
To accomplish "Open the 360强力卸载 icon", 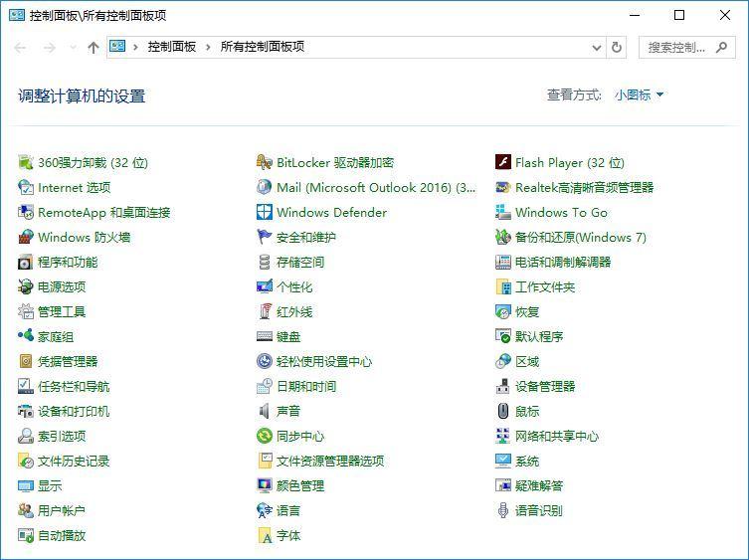I will tap(25, 162).
